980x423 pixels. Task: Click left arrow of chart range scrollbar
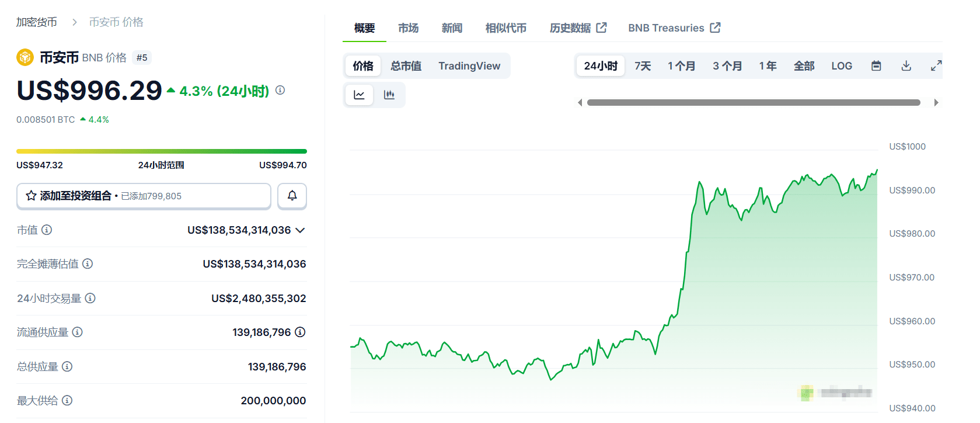pos(580,102)
